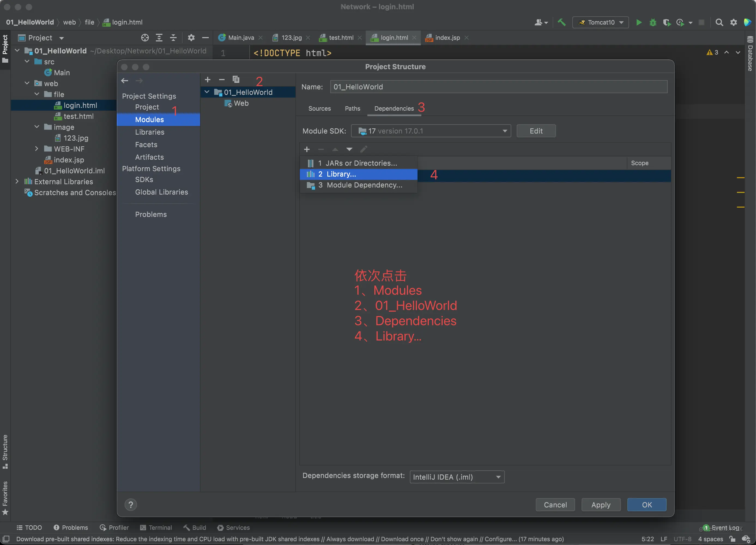The width and height of the screenshot is (756, 545).
Task: Choose Module Dependency... option
Action: point(358,185)
